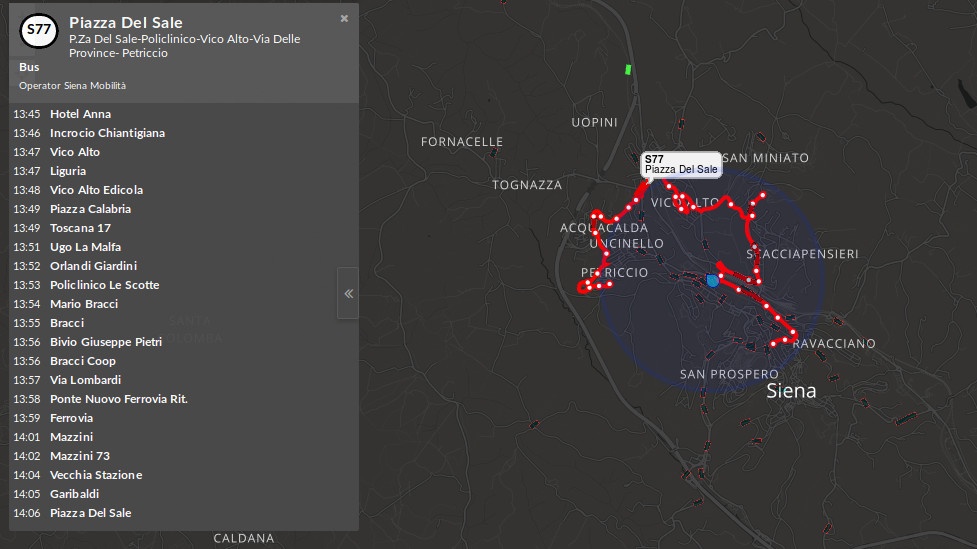Open the S77 Piazza Del Sale map tooltip
The image size is (977, 549).
pyautogui.click(x=680, y=165)
